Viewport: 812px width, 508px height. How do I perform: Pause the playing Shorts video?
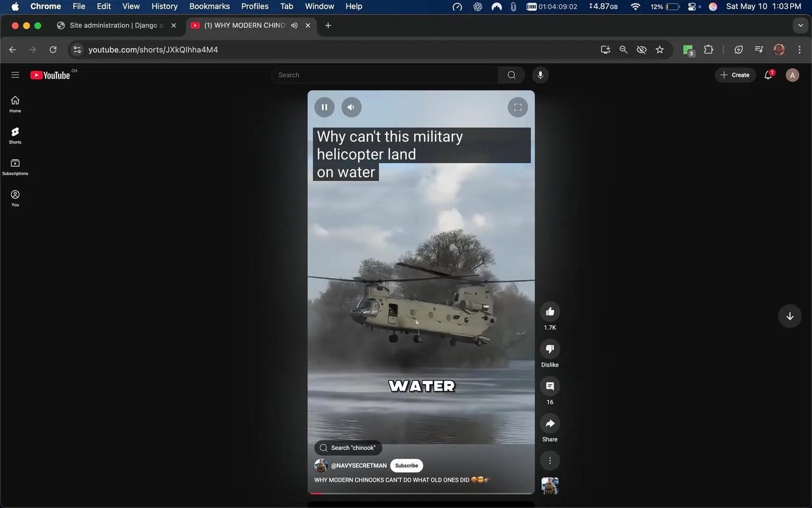[x=324, y=107]
